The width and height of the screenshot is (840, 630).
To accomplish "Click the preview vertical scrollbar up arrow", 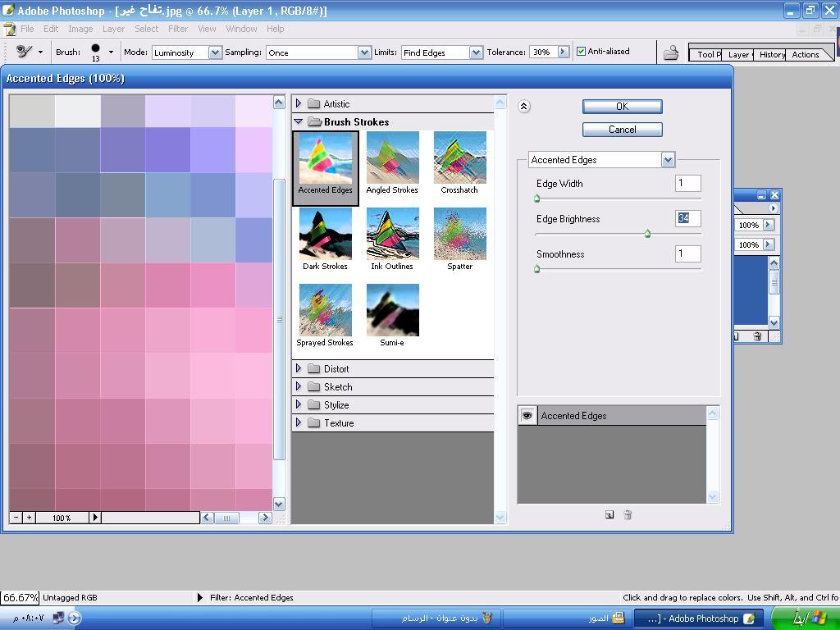I will (x=279, y=103).
